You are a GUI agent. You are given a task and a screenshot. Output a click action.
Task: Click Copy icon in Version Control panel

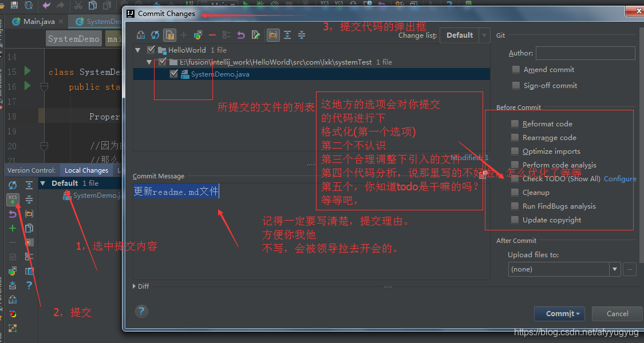pyautogui.click(x=29, y=228)
